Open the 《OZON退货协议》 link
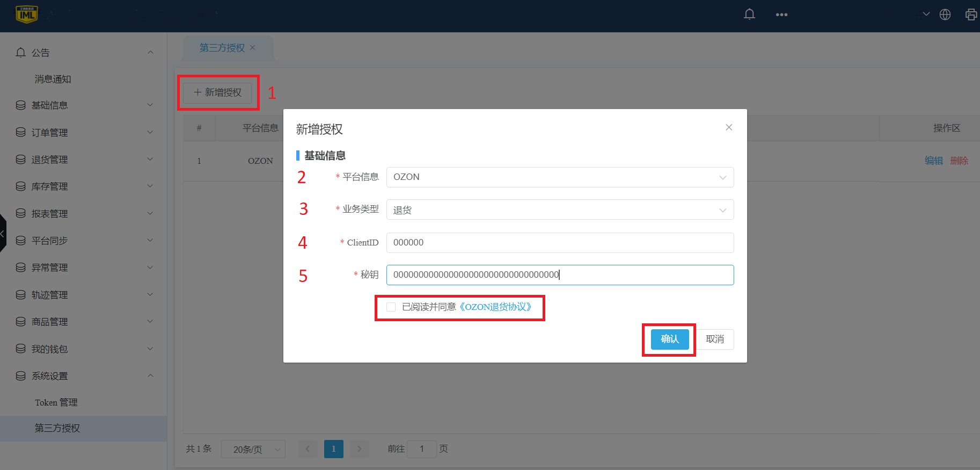The height and width of the screenshot is (470, 980). [x=495, y=307]
